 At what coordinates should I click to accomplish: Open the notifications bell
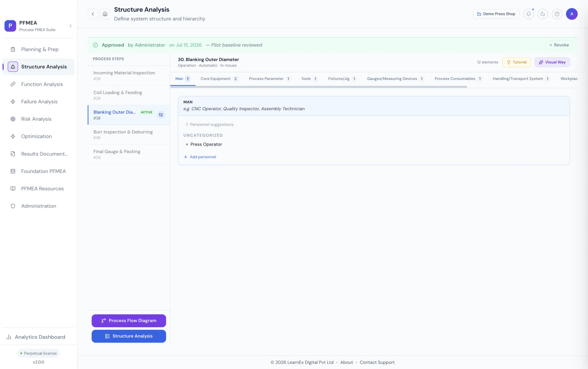tap(529, 14)
